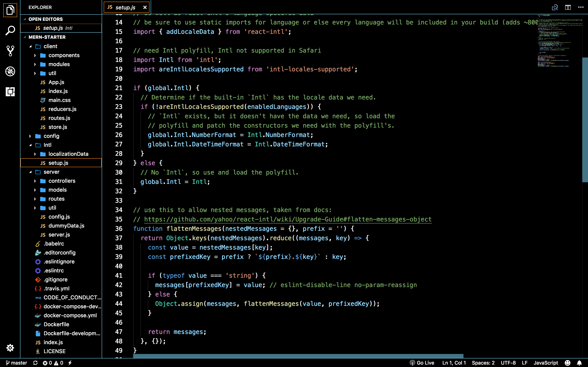Close the setup.js tab
The width and height of the screenshot is (588, 367).
pyautogui.click(x=145, y=7)
